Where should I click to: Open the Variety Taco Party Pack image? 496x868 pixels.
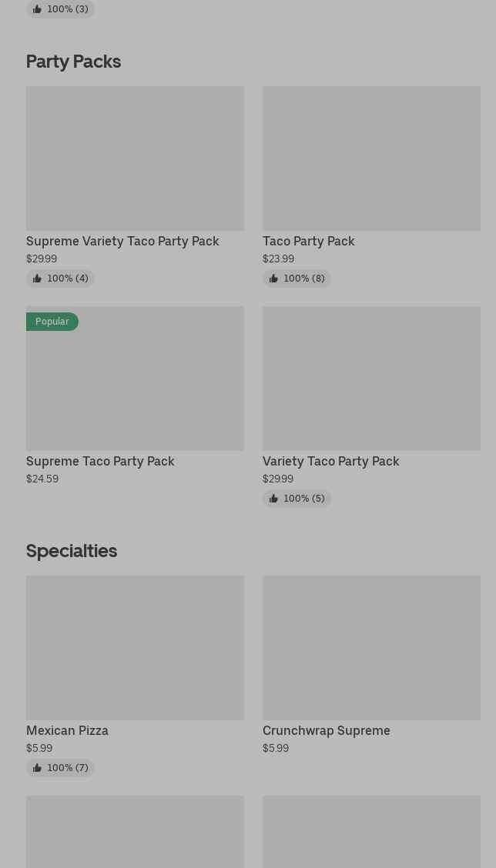[x=371, y=378]
